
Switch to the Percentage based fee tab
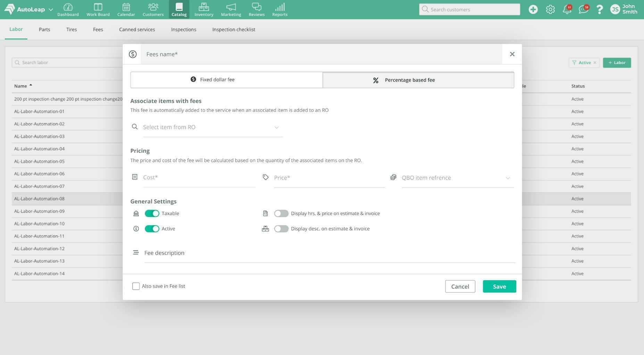pyautogui.click(x=418, y=79)
